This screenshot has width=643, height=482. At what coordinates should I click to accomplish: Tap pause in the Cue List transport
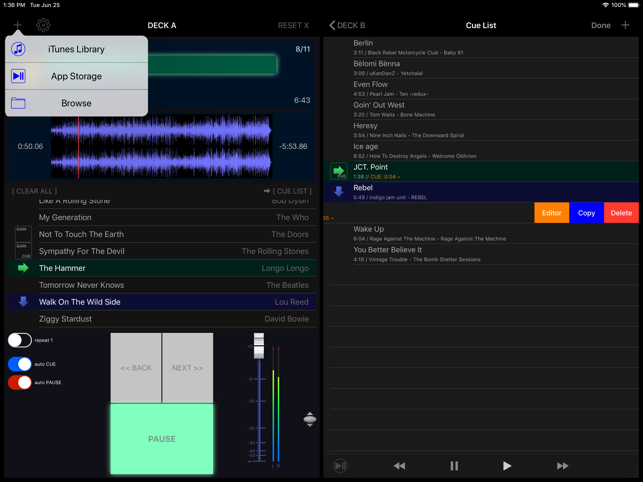(x=454, y=466)
